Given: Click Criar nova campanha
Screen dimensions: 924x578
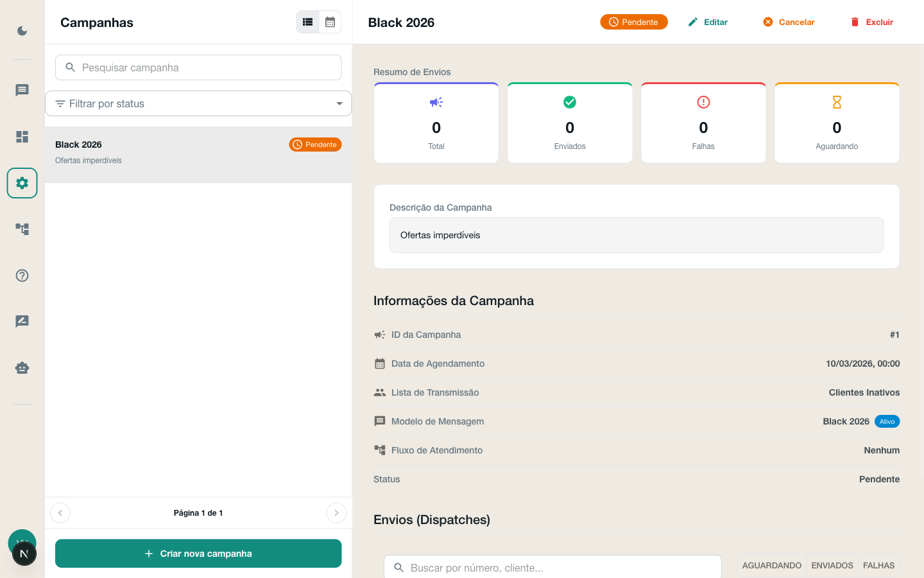Looking at the screenshot, I should click(x=198, y=553).
